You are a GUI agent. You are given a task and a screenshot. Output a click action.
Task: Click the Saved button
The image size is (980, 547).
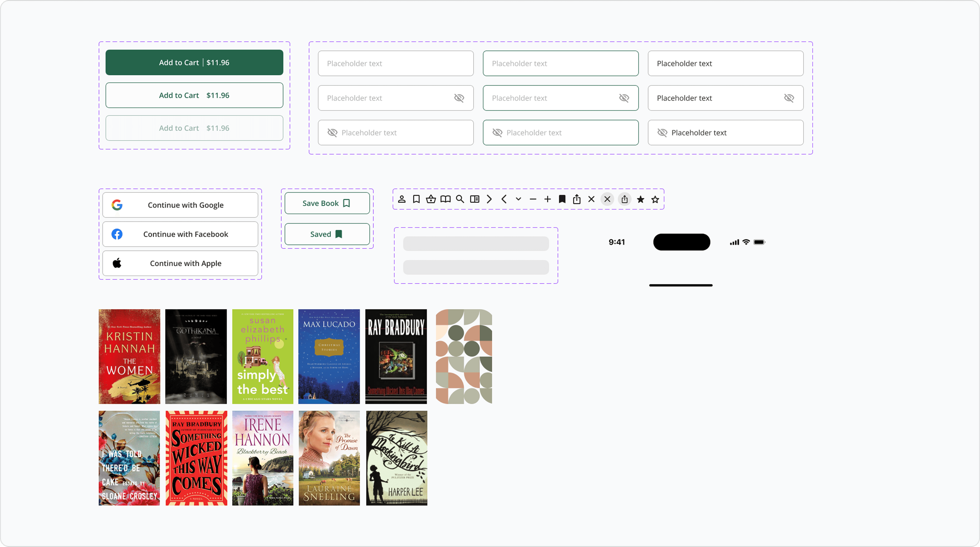pos(327,234)
